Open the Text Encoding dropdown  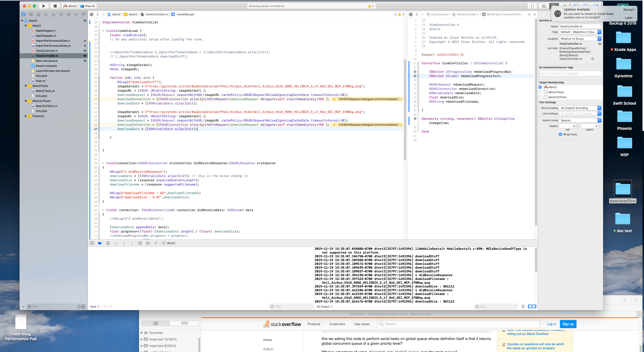580,108
